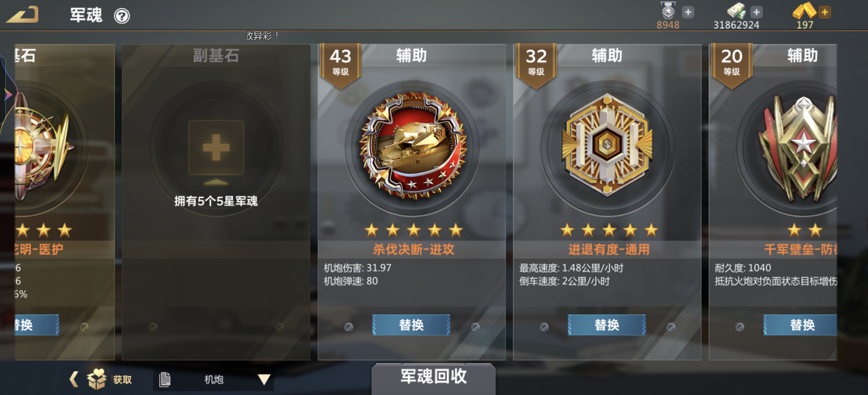The image size is (868, 395).
Task: Collapse the bottom bar with the left chevron
Action: (74, 379)
